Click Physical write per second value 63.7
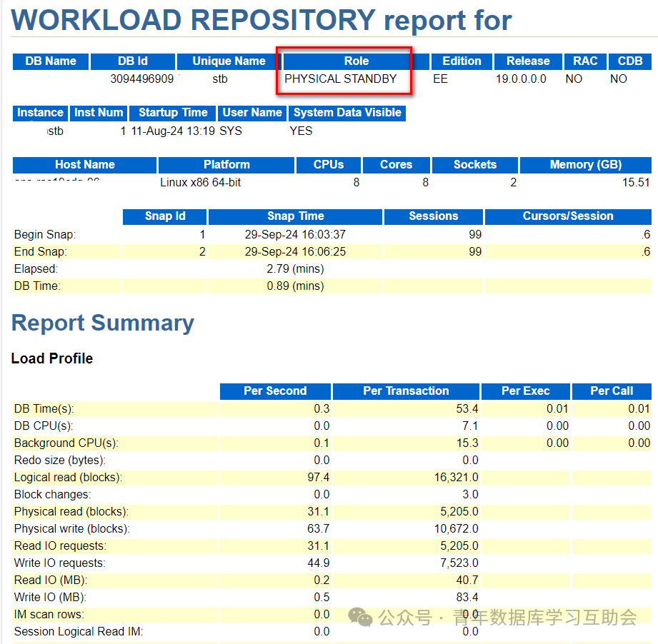Viewport: 658px width, 644px height. pyautogui.click(x=318, y=529)
